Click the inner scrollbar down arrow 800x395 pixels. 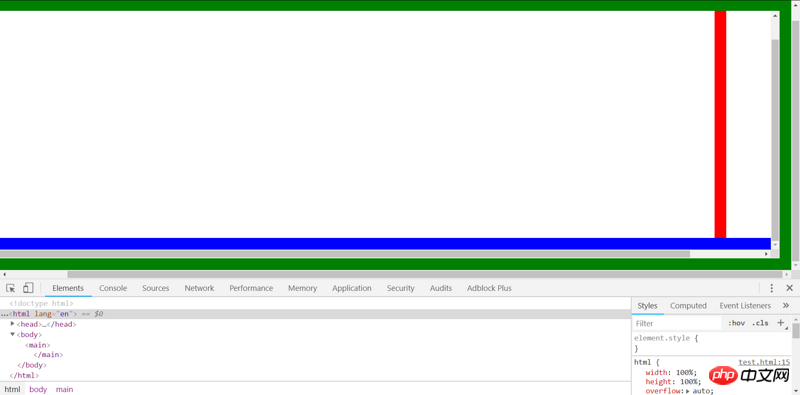[776, 245]
